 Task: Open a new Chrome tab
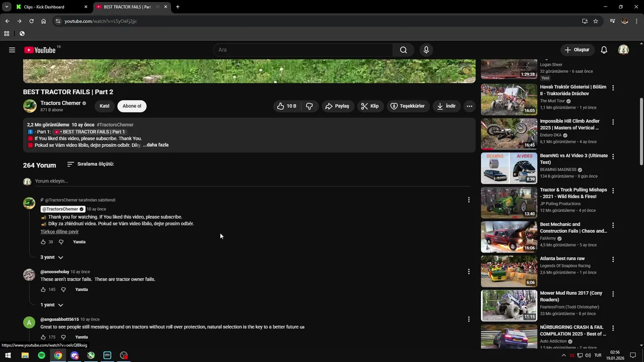tap(178, 7)
